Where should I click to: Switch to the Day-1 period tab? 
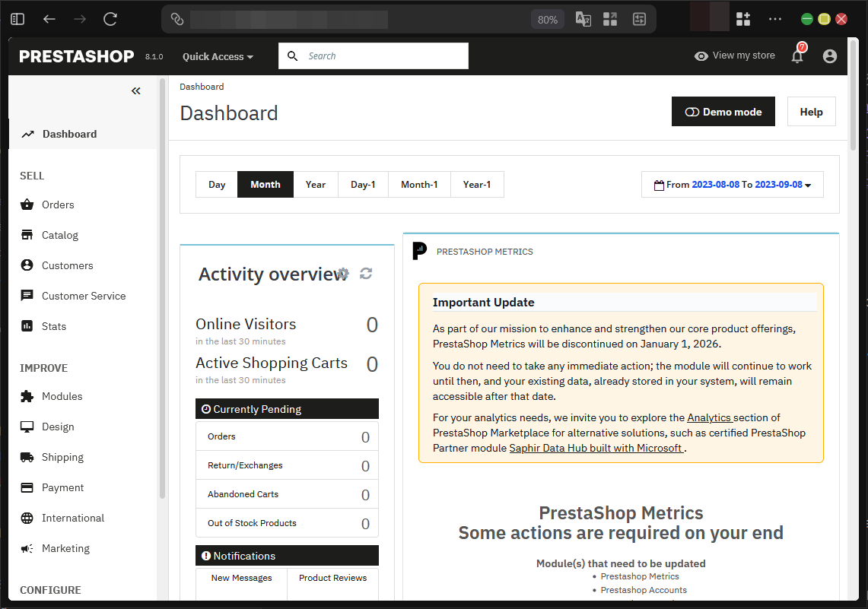362,185
